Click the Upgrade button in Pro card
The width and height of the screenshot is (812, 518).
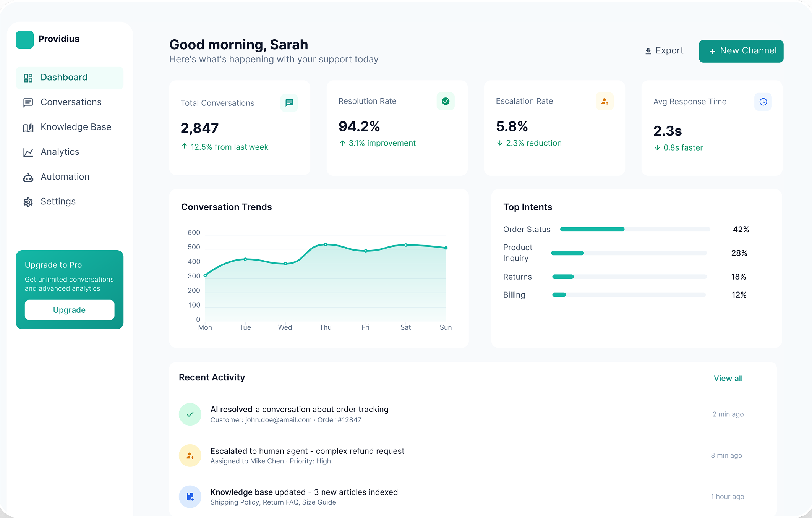70,310
